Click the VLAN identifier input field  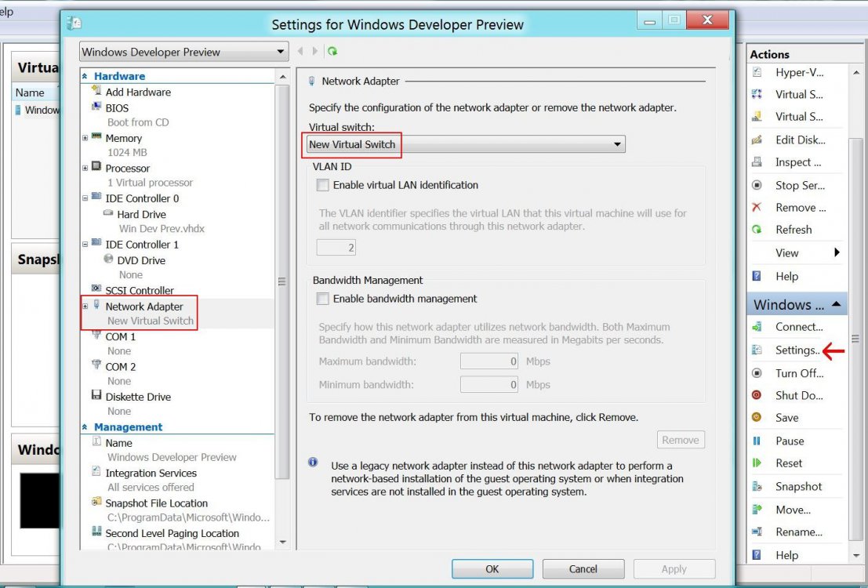[336, 247]
